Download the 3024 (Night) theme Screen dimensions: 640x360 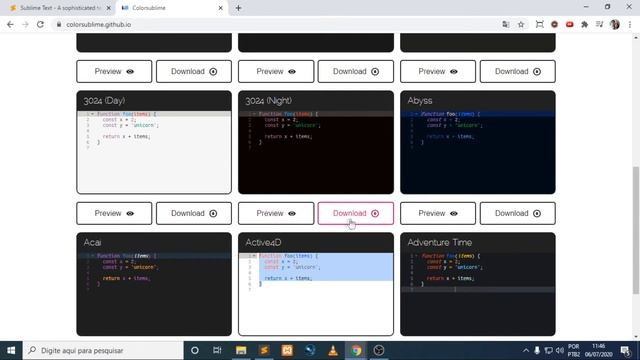click(356, 213)
